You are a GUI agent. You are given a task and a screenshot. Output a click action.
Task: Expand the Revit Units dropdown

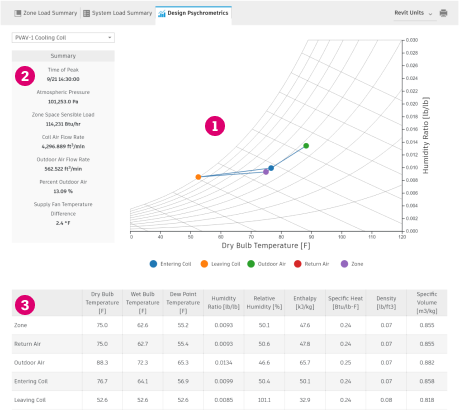pyautogui.click(x=414, y=13)
